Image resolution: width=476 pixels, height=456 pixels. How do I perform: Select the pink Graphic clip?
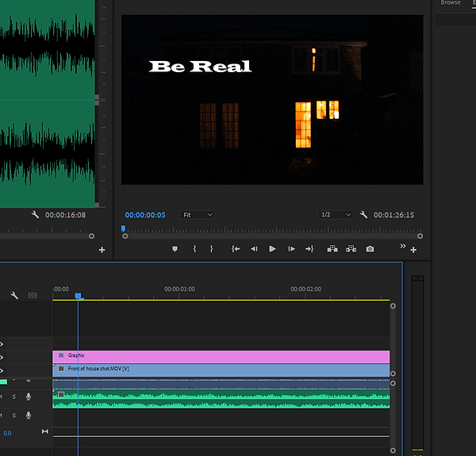pos(221,357)
